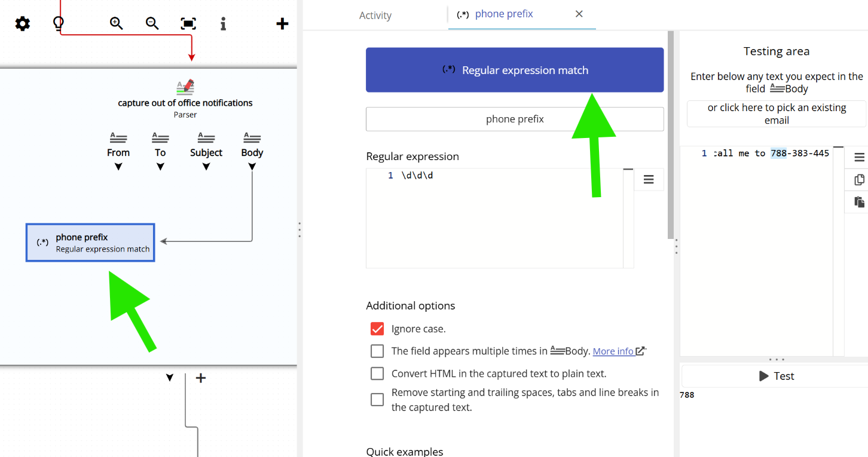Fit the diagram to screen
The image size is (868, 457).
(188, 23)
